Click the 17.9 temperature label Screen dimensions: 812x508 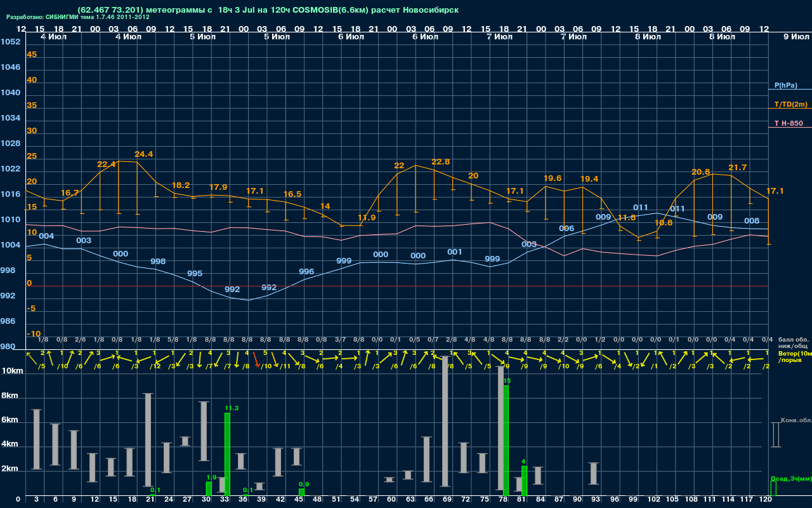point(218,188)
